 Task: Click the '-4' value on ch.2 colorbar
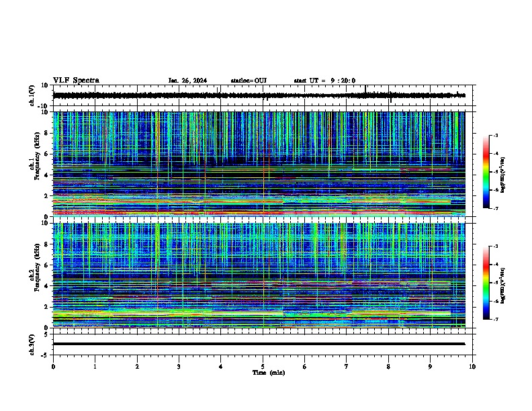[495, 265]
